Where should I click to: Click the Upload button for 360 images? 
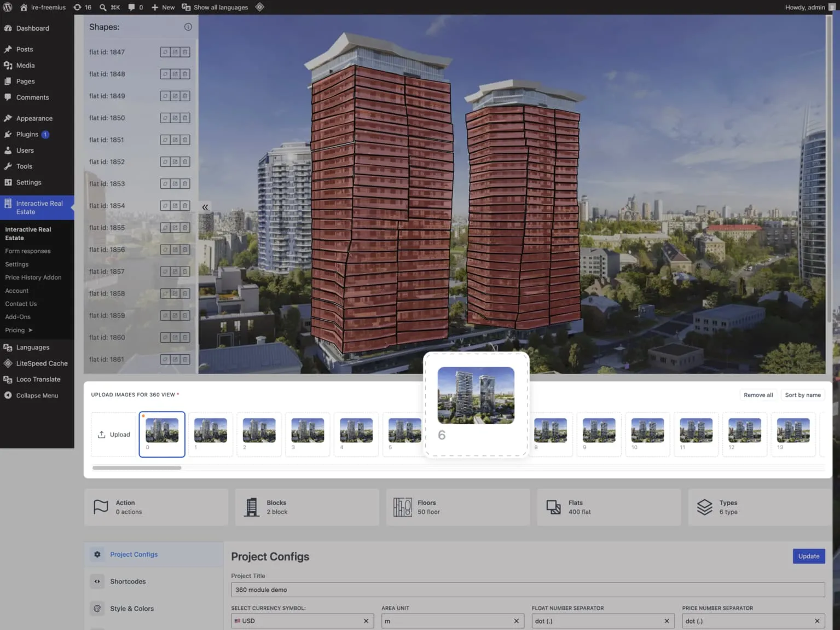(x=114, y=435)
